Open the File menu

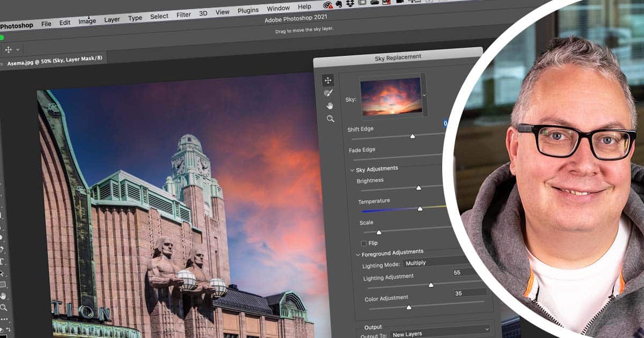tap(46, 24)
